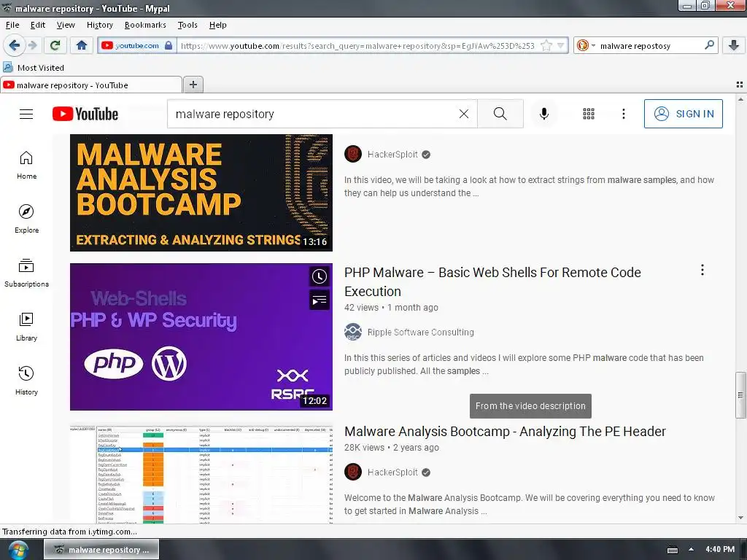This screenshot has width=747, height=560.
Task: Select the malware repository - YouTube tab
Action: click(x=91, y=85)
